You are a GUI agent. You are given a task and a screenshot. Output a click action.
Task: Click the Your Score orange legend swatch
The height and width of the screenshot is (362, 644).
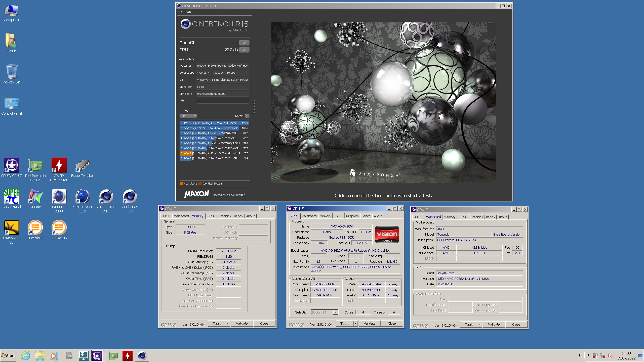tap(181, 184)
